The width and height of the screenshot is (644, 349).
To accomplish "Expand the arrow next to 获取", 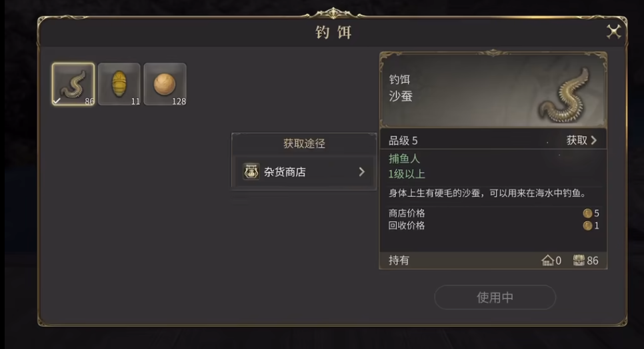I will tap(593, 140).
